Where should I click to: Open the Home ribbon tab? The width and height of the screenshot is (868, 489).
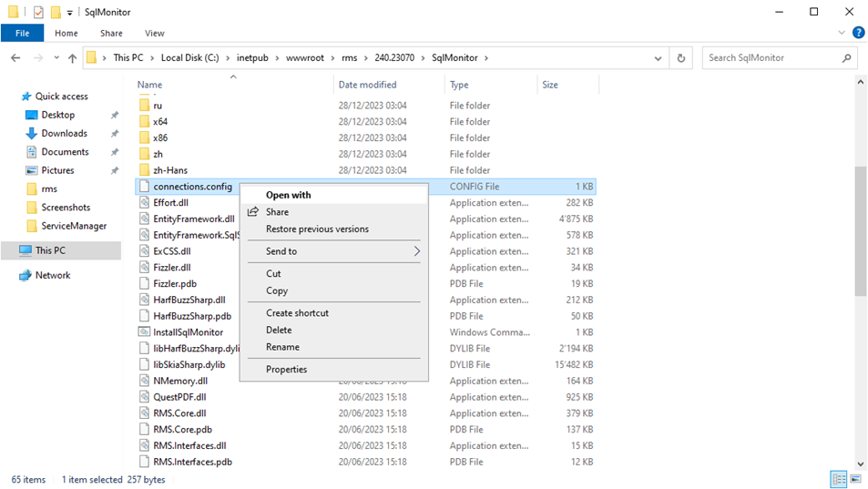[x=66, y=33]
